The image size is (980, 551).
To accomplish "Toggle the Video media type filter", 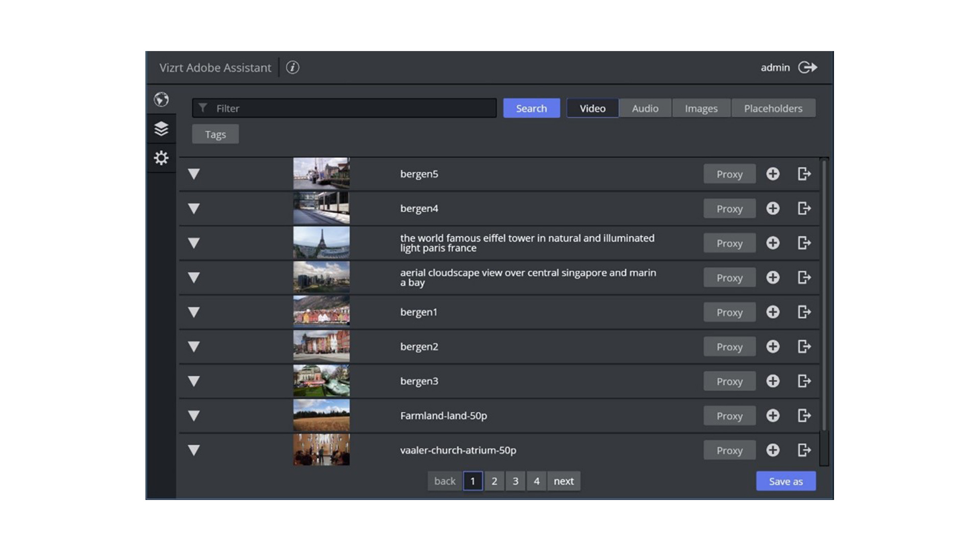I will coord(592,108).
